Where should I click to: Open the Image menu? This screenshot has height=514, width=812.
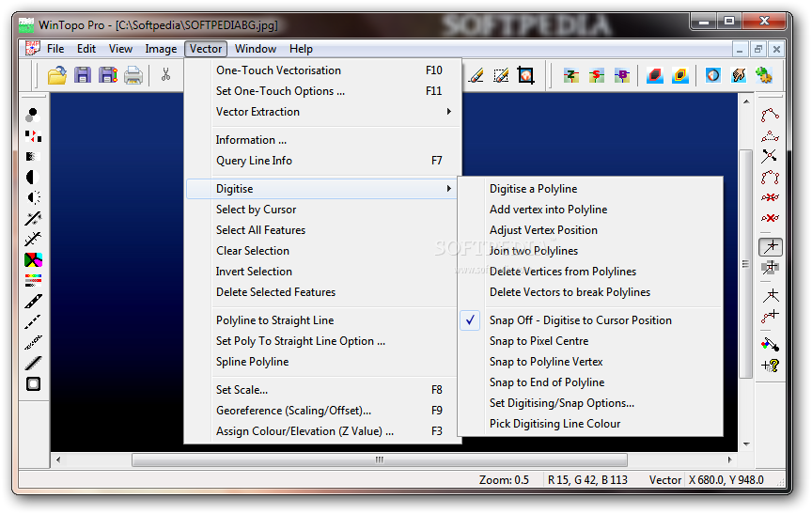[x=161, y=49]
